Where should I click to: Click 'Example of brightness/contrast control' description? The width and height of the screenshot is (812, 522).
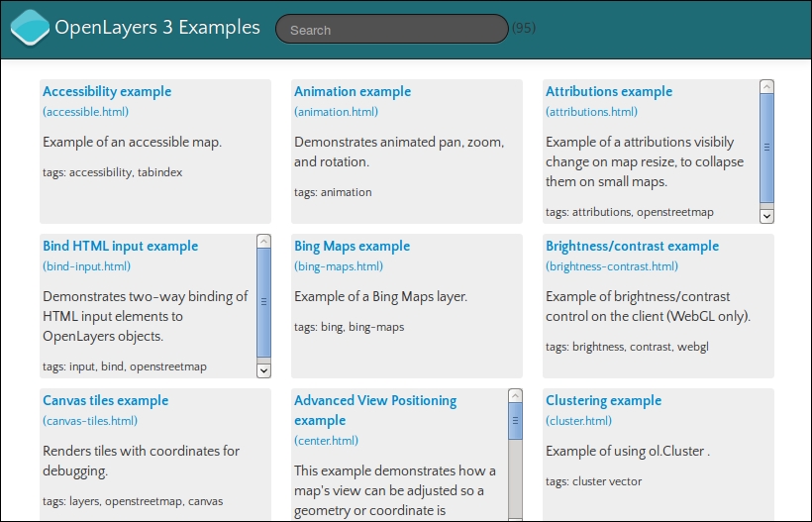649,307
